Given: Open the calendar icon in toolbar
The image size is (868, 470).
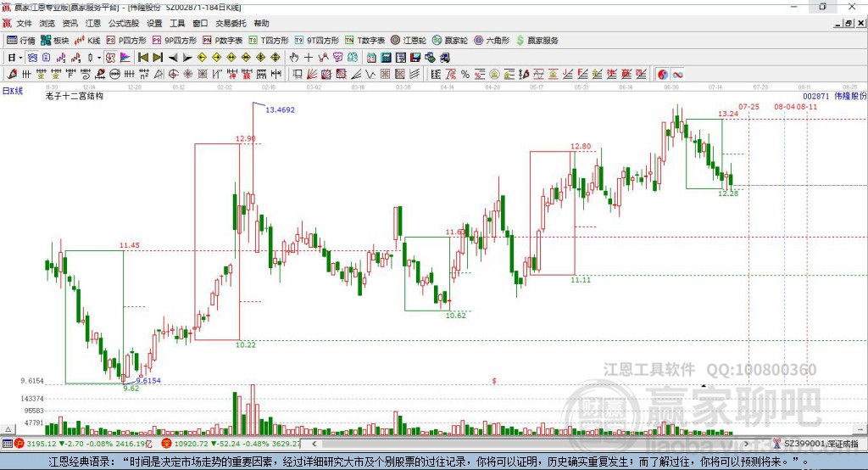Looking at the screenshot, I should tap(371, 58).
